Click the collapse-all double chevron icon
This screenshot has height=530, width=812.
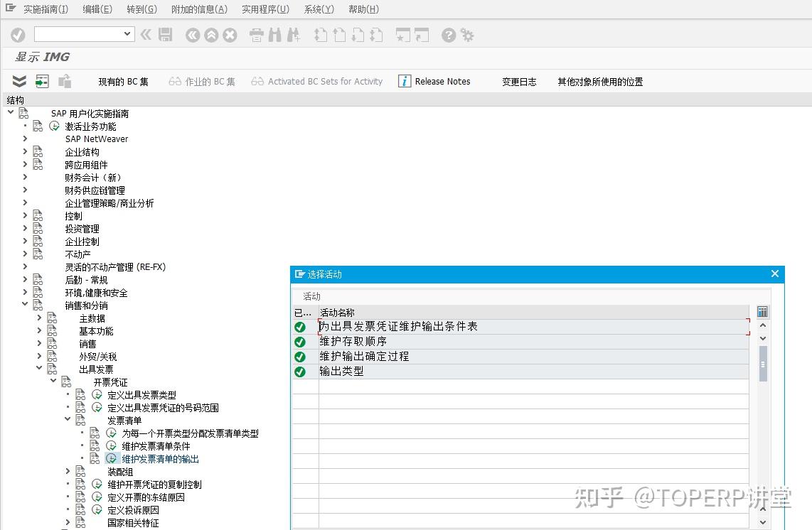18,81
